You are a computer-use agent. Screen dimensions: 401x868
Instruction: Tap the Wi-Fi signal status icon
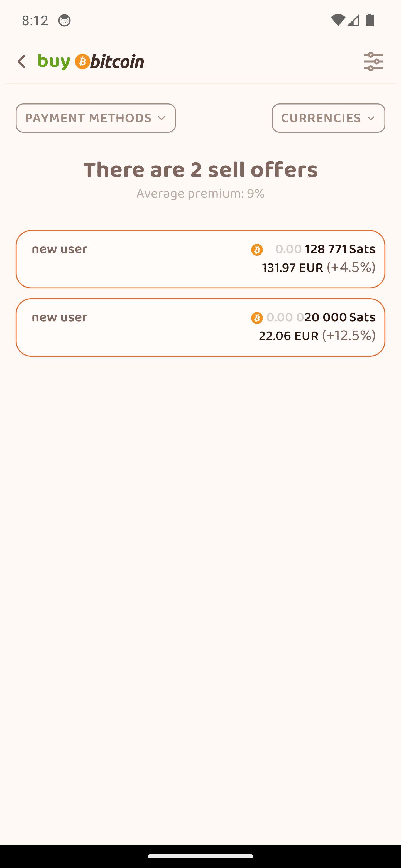[338, 21]
